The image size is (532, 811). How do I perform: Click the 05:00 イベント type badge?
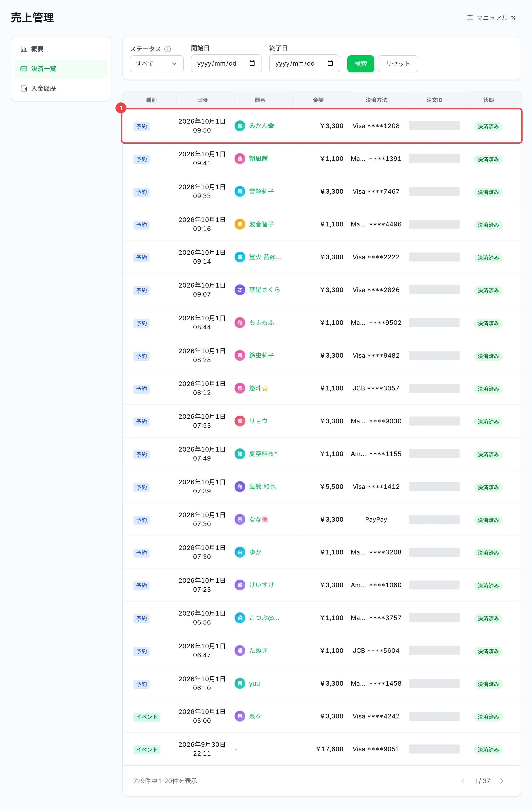point(147,717)
